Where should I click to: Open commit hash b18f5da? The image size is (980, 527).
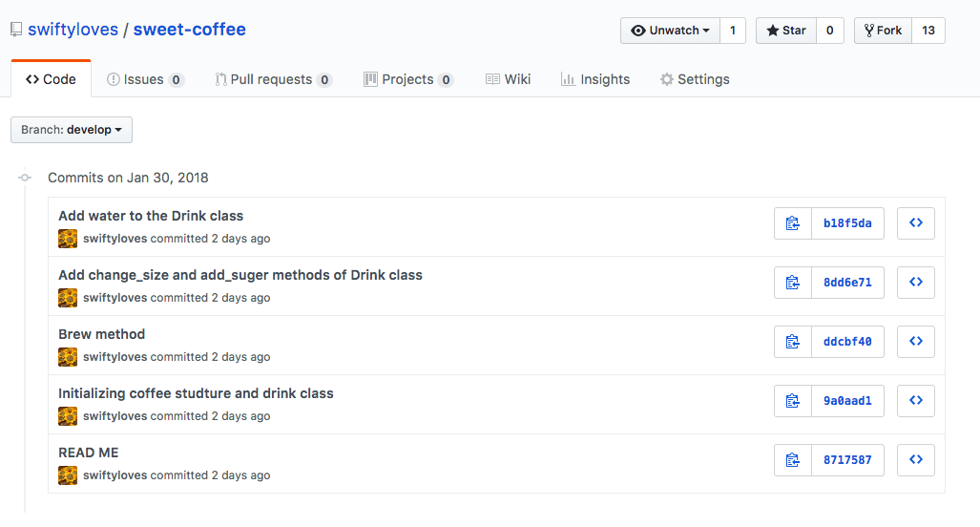[847, 223]
